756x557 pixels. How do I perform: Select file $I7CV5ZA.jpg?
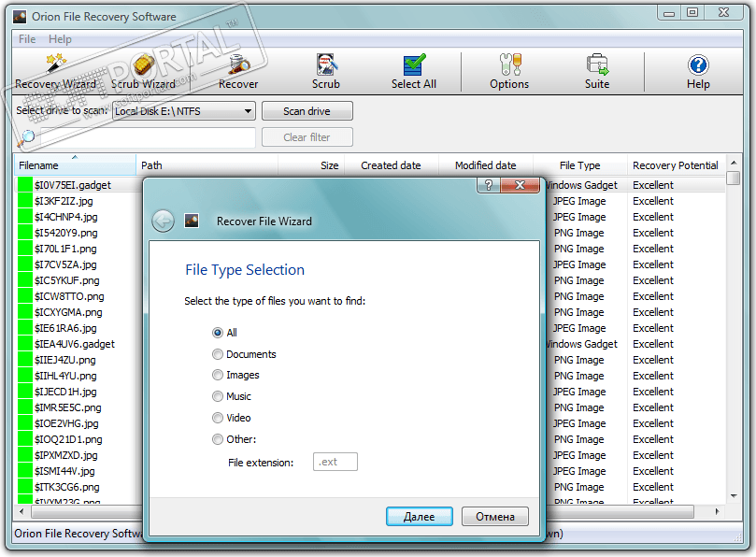click(x=65, y=264)
